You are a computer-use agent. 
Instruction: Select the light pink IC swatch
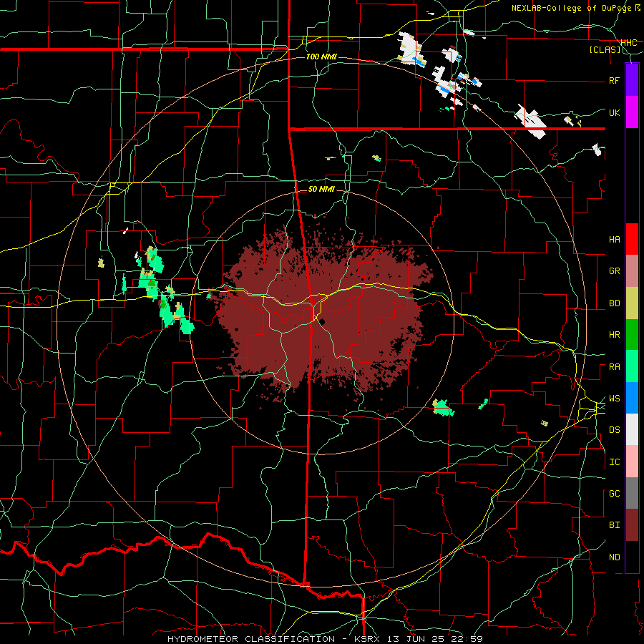(632, 462)
